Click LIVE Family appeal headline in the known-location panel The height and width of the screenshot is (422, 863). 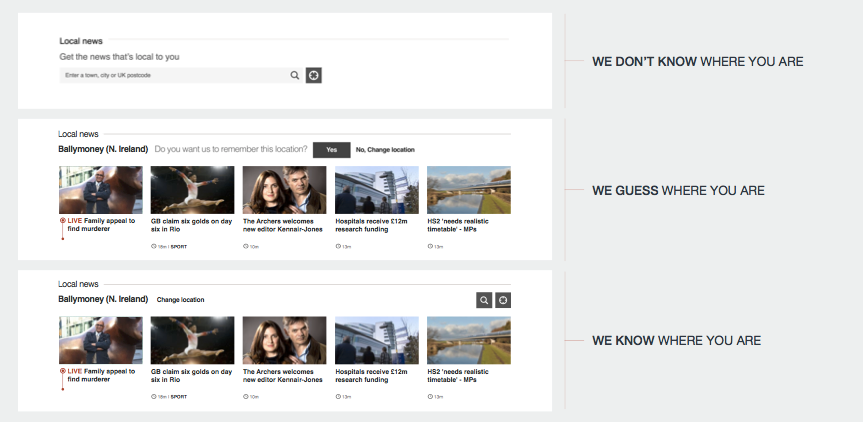coord(101,375)
